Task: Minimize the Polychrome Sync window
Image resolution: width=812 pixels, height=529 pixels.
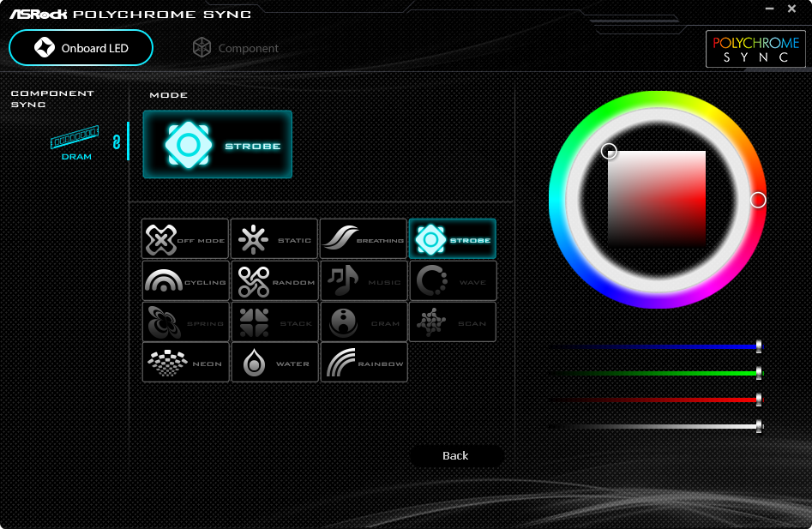Action: pos(769,9)
